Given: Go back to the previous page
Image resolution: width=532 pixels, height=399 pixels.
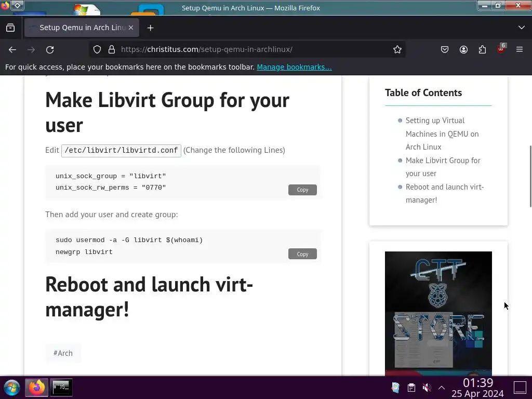Looking at the screenshot, I should coord(12,49).
